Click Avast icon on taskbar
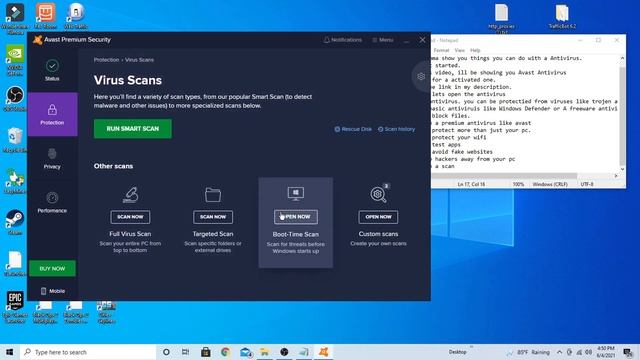640x360 pixels. click(324, 352)
